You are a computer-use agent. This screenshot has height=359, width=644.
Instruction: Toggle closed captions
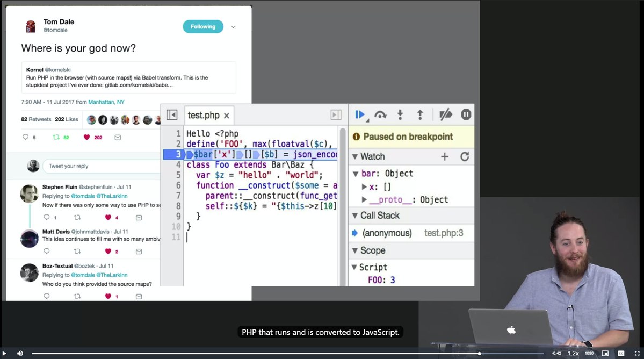point(621,353)
